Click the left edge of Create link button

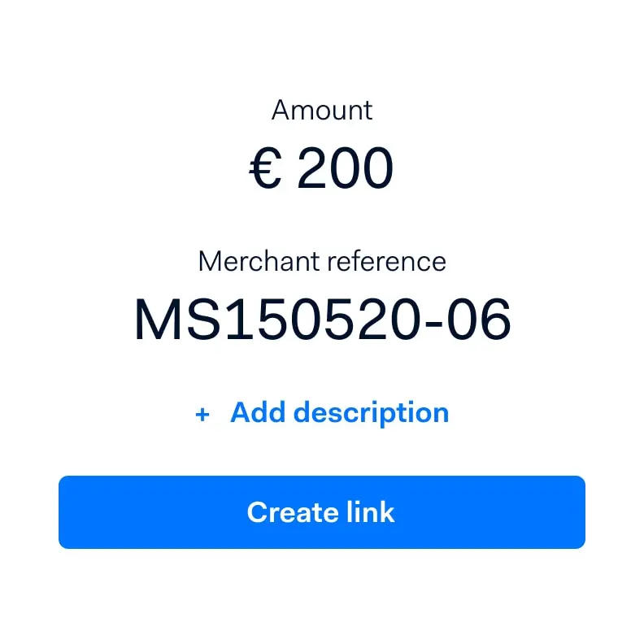[68, 512]
